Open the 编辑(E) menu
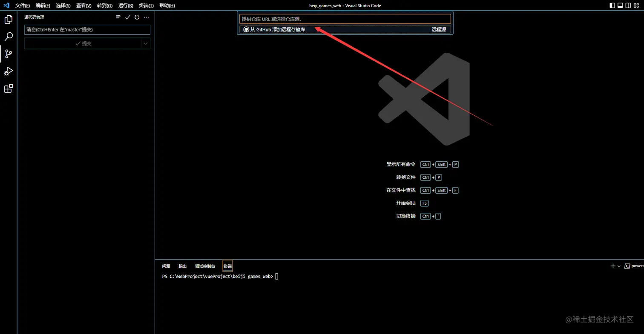 [x=43, y=6]
